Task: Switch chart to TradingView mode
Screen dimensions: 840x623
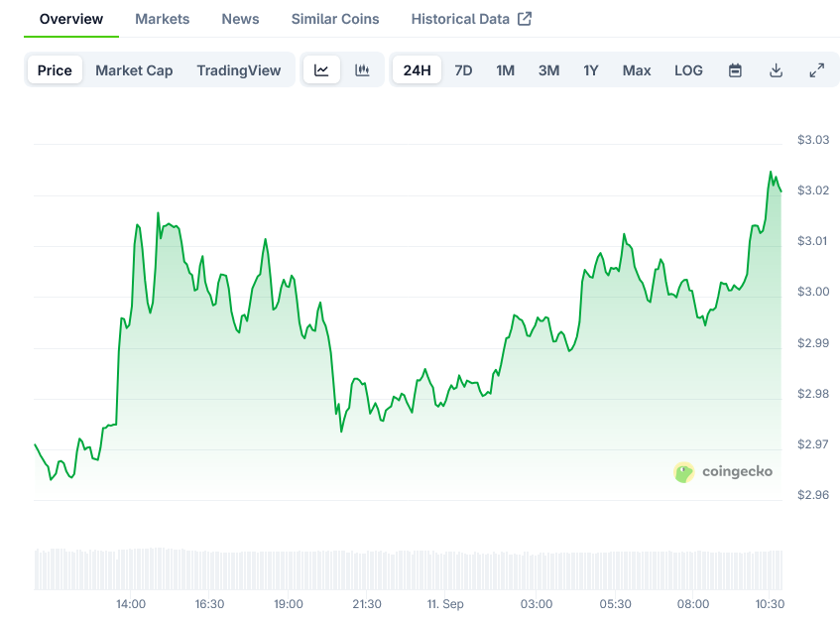Action: coord(238,70)
